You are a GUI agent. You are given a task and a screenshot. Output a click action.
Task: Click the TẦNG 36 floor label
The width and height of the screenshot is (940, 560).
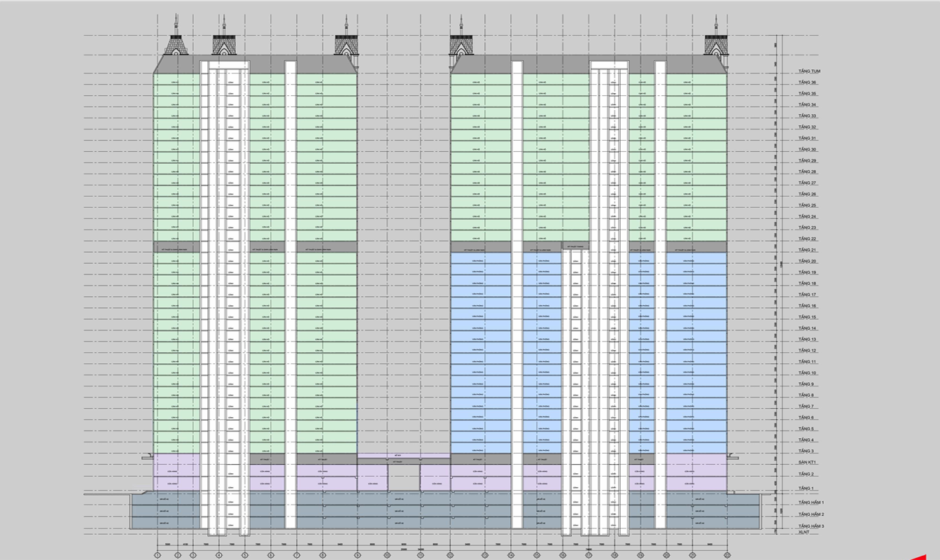pos(807,83)
